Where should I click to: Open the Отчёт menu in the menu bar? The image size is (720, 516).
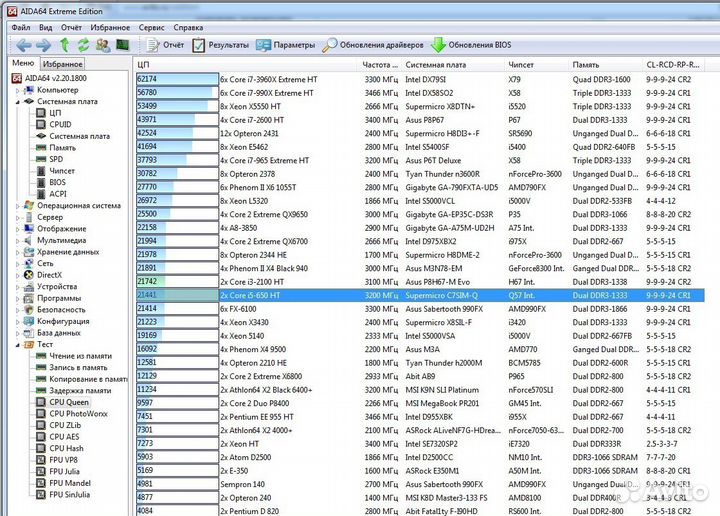click(x=71, y=28)
